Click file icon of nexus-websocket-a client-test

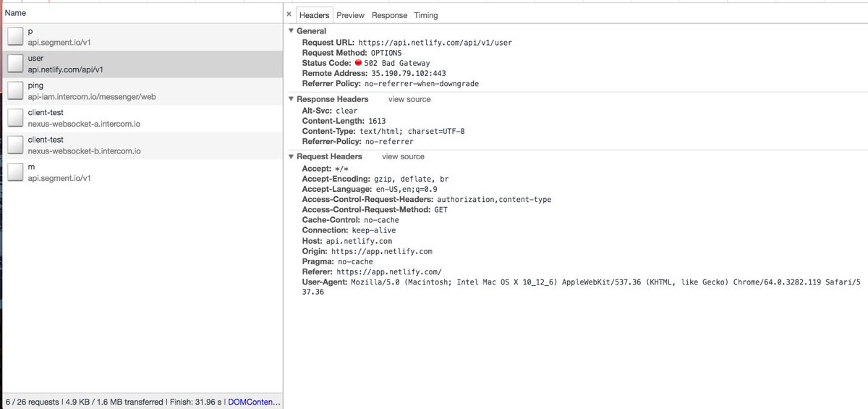pos(15,118)
